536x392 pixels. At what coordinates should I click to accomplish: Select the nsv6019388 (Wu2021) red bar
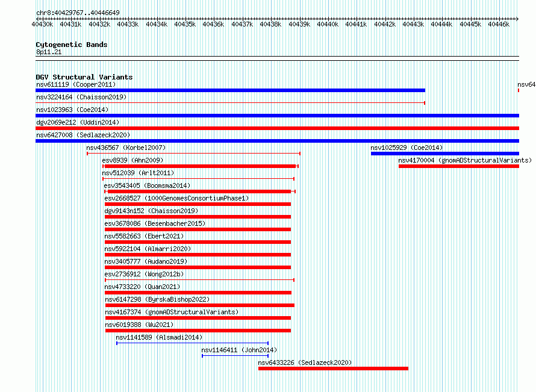[198, 331]
